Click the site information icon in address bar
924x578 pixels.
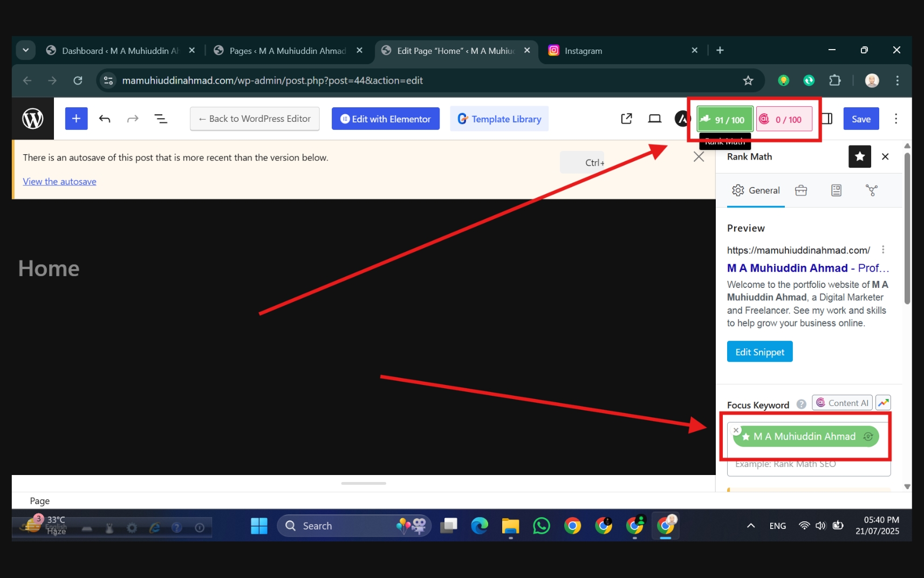point(108,80)
